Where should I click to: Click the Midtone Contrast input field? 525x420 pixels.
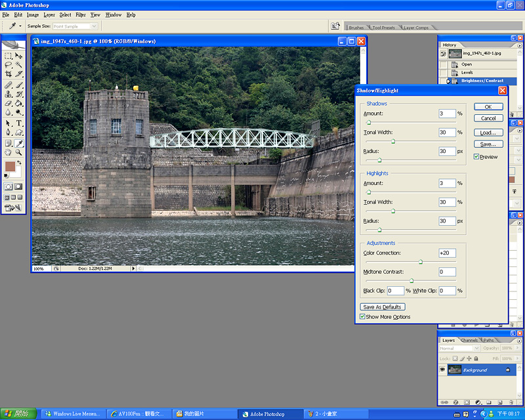tap(447, 272)
